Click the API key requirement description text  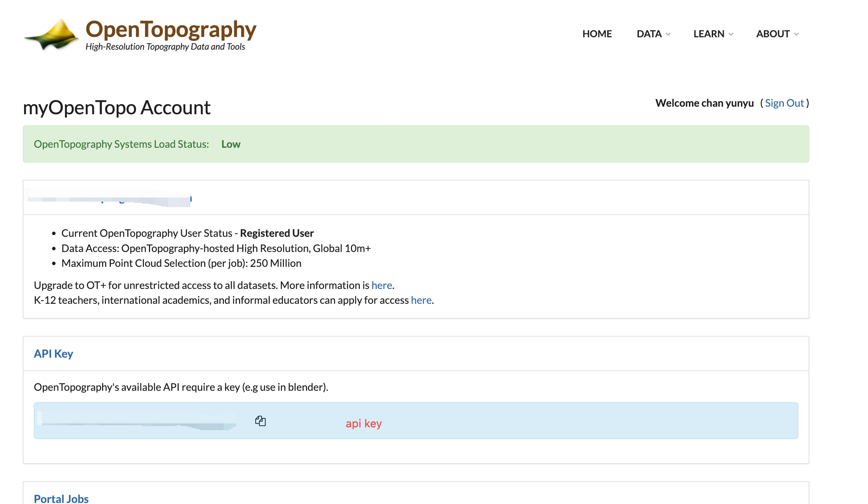(181, 387)
